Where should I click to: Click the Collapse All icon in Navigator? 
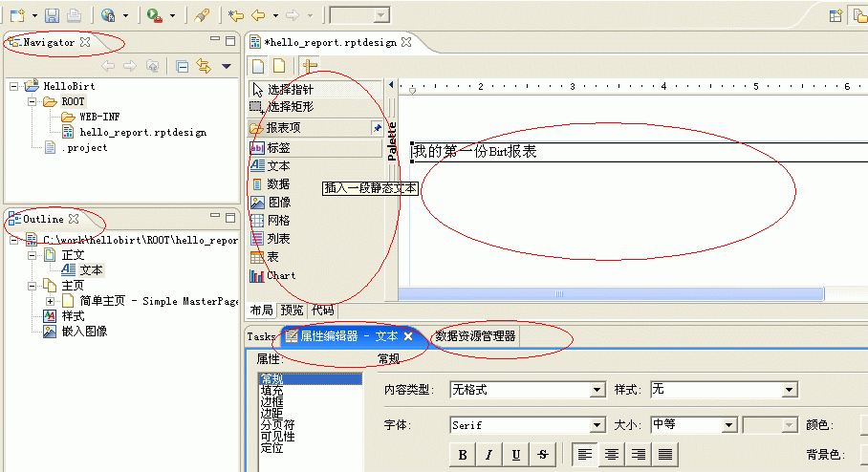[183, 66]
